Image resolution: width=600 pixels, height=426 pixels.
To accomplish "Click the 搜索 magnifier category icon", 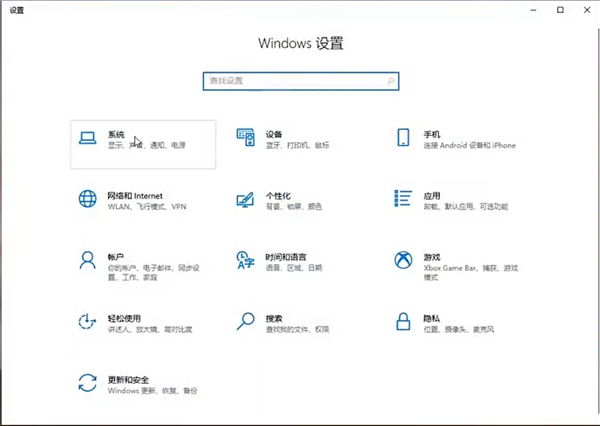I will click(x=245, y=321).
